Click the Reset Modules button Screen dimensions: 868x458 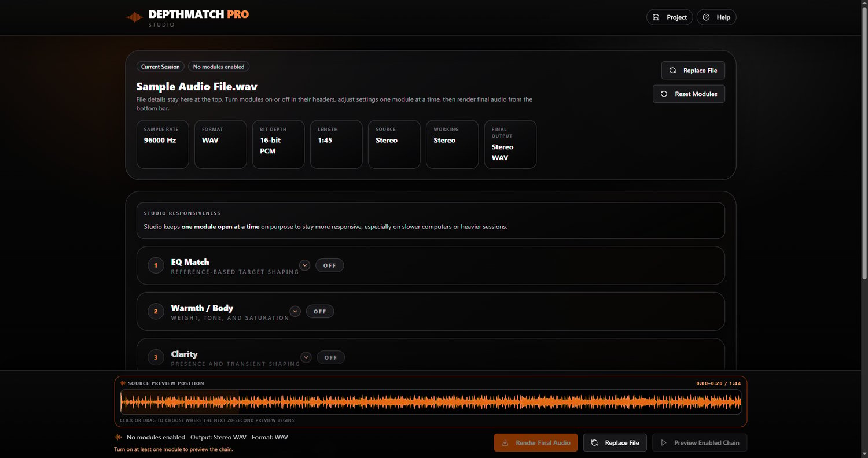pos(689,94)
